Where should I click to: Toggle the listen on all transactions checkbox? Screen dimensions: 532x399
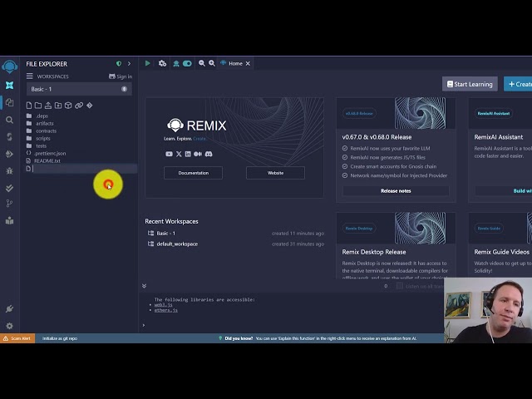400,286
